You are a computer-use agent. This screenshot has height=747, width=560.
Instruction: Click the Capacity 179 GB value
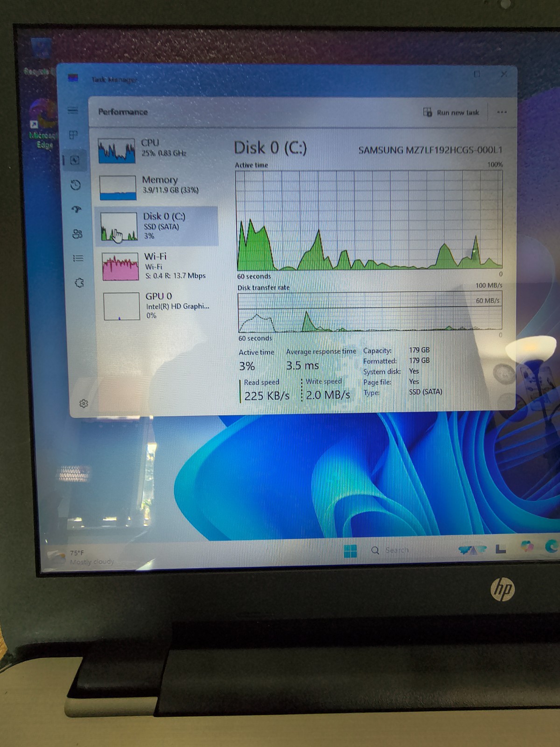[x=420, y=350]
